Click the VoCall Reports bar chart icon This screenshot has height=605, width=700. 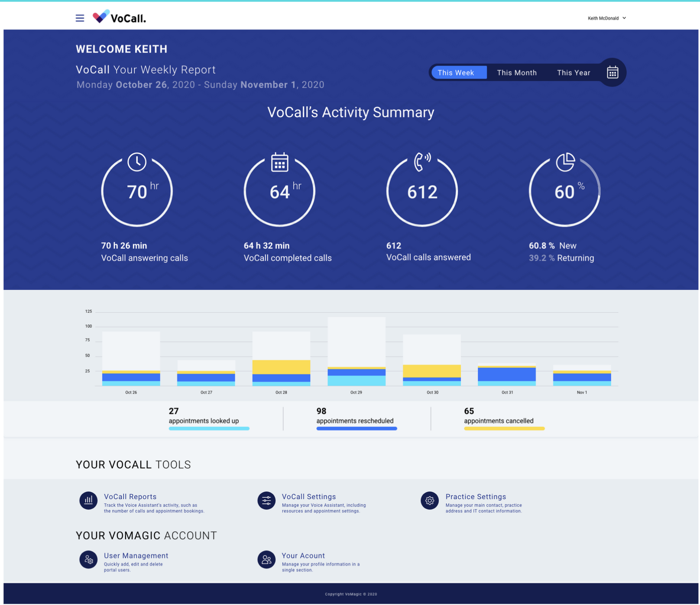pyautogui.click(x=88, y=501)
